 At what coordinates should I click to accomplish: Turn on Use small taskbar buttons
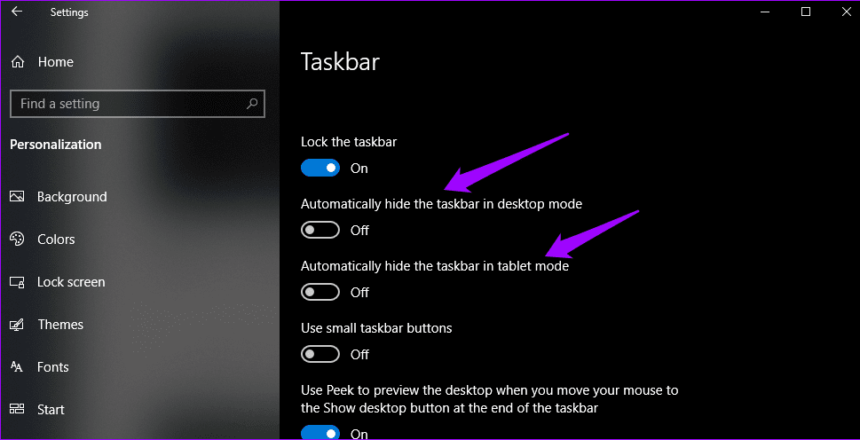coord(320,354)
